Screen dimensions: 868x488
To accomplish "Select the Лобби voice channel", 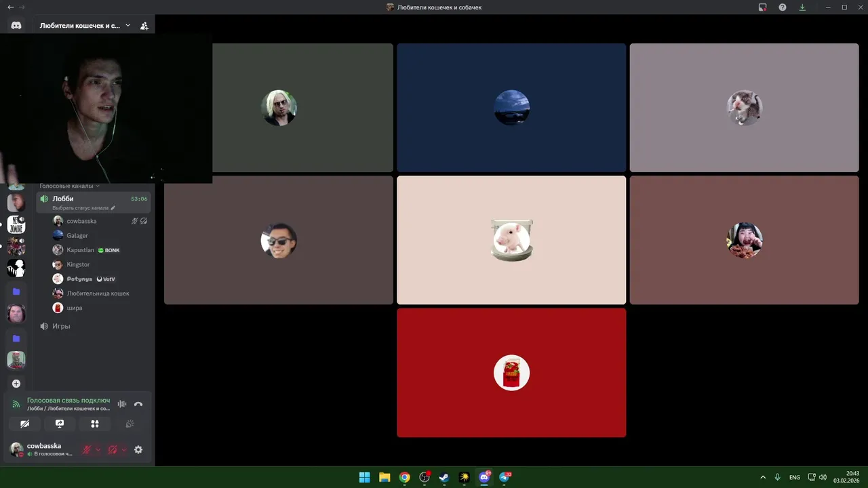I will pos(94,202).
